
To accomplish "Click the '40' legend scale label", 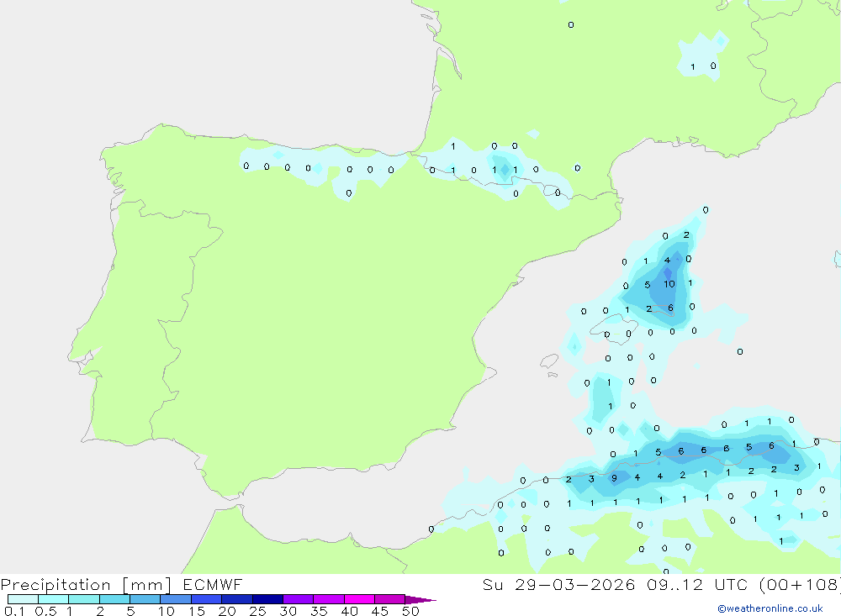I will coord(350,611).
